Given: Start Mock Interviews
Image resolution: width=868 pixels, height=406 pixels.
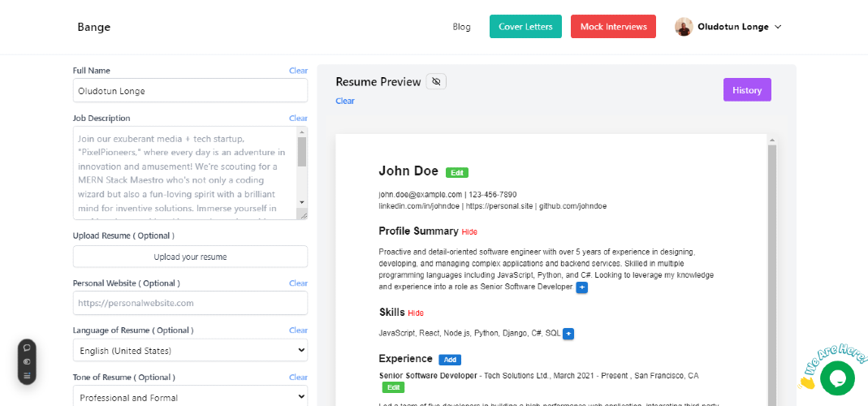Looking at the screenshot, I should coord(613,27).
